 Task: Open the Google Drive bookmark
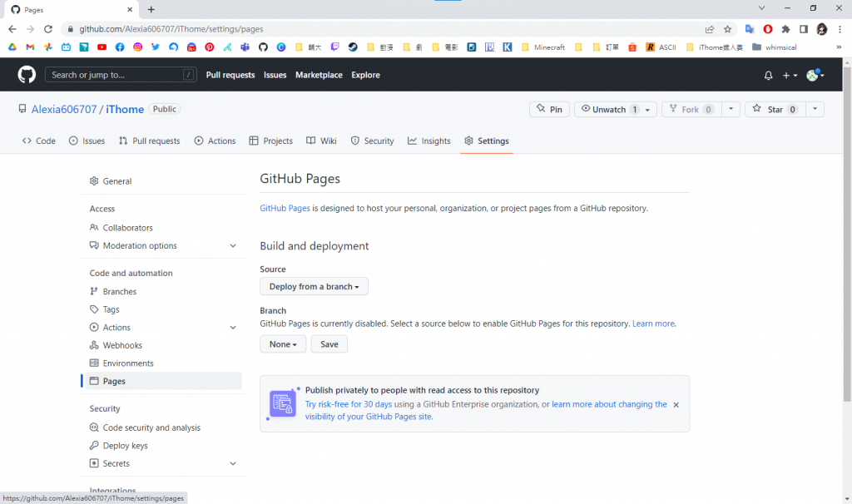click(x=12, y=47)
